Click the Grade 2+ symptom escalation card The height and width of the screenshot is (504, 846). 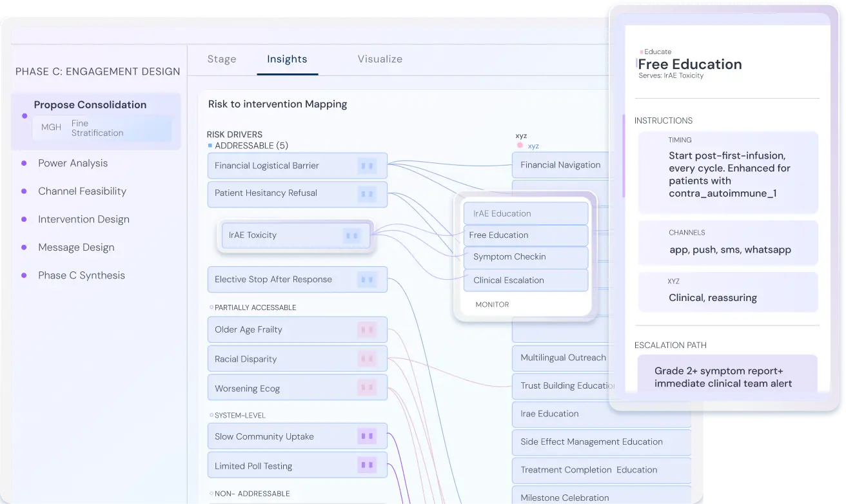point(727,374)
